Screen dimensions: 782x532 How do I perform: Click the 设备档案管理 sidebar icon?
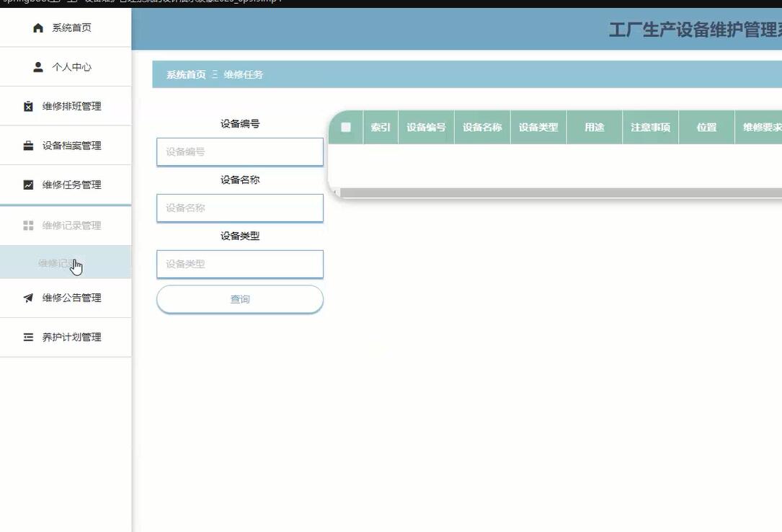point(29,145)
